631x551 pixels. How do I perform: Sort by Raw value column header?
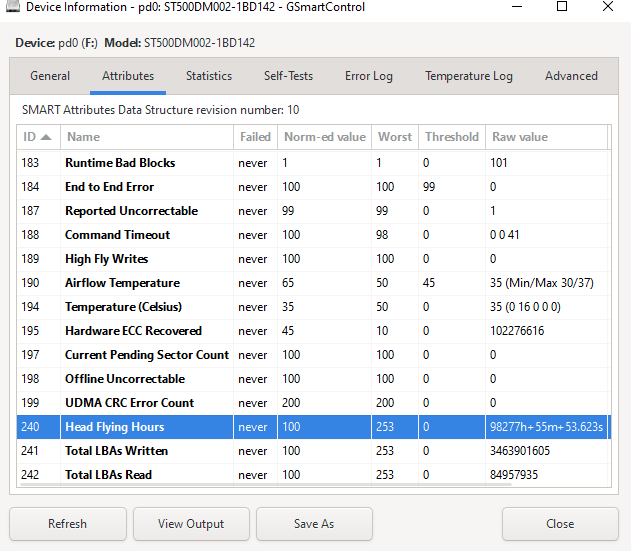[545, 137]
